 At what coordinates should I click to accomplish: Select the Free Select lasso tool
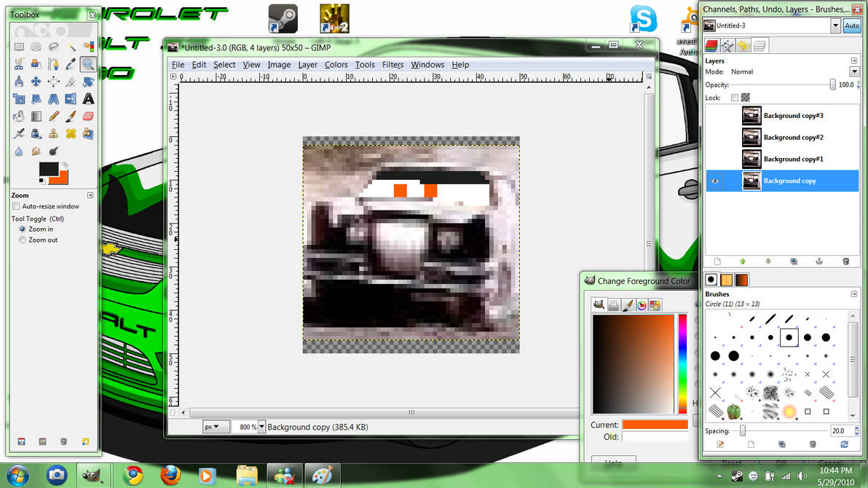tap(53, 47)
